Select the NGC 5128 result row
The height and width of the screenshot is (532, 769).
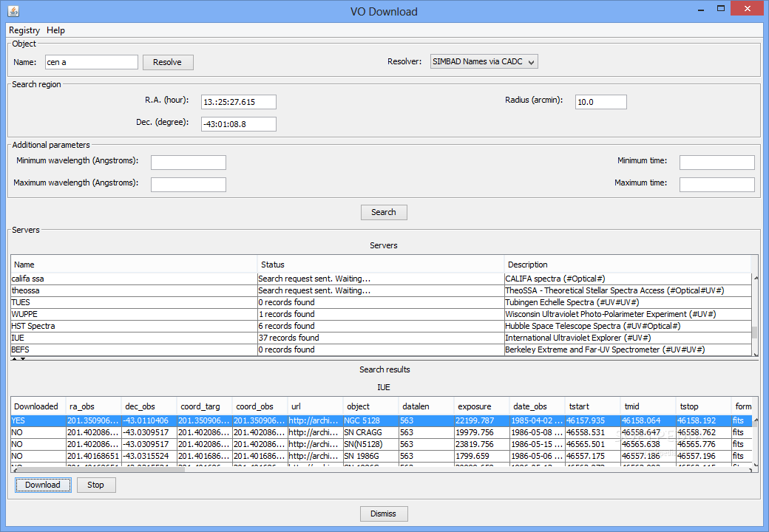381,421
